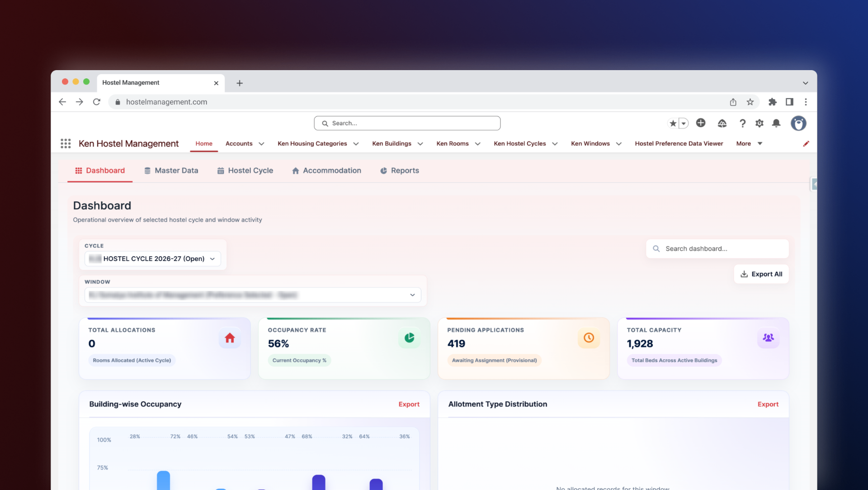Open the Window selection dropdown
The image size is (868, 490).
coord(253,295)
